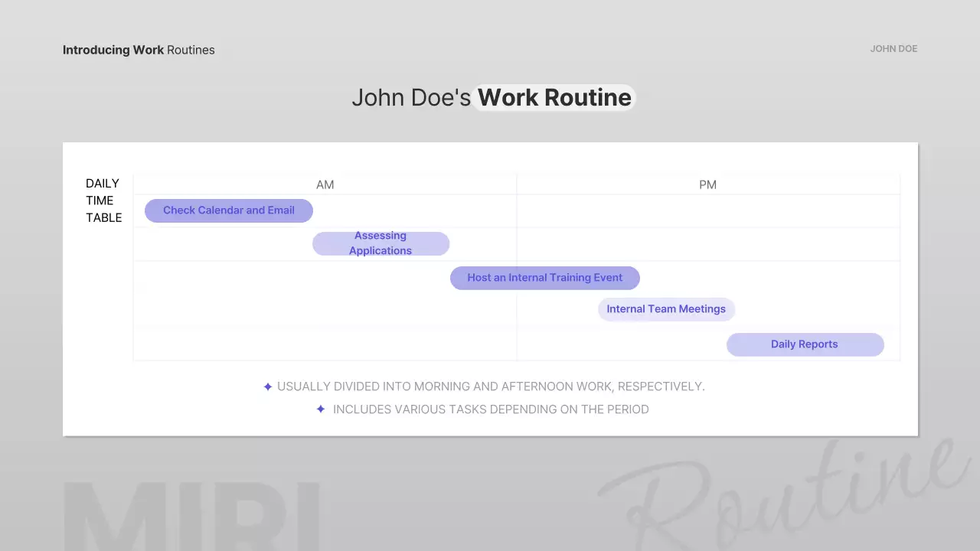980x551 pixels.
Task: Select the 'Internal Team Meetings' bar
Action: 666,309
